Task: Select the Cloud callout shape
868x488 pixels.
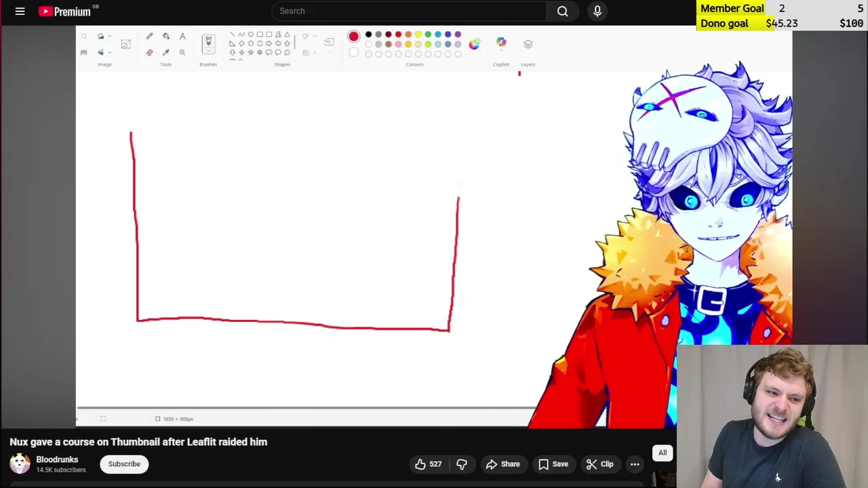Action: [x=287, y=53]
